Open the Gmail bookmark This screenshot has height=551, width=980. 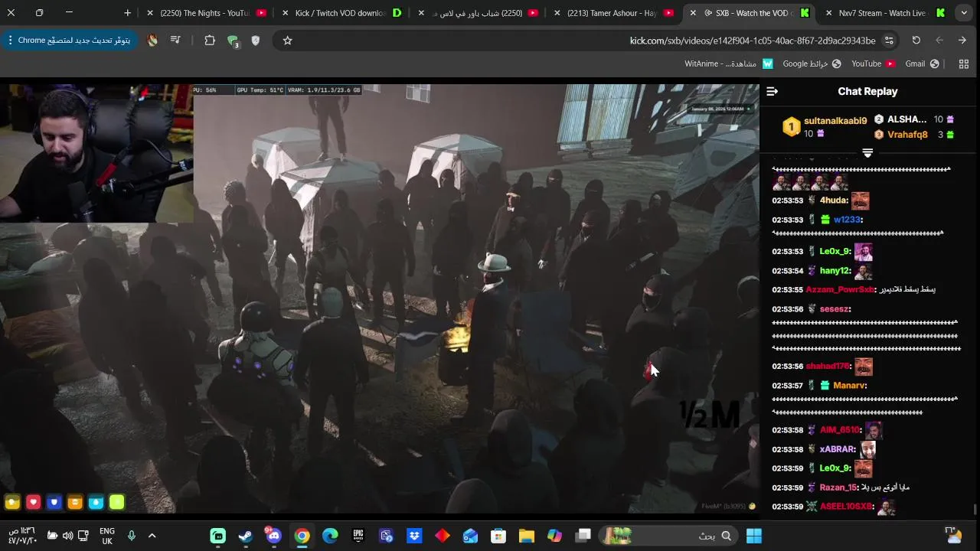point(922,64)
